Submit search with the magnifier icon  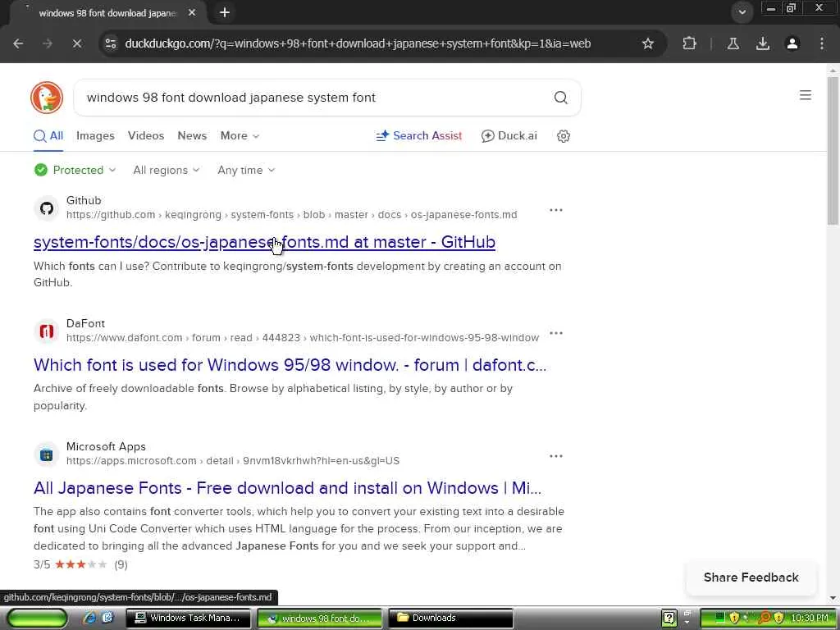560,98
